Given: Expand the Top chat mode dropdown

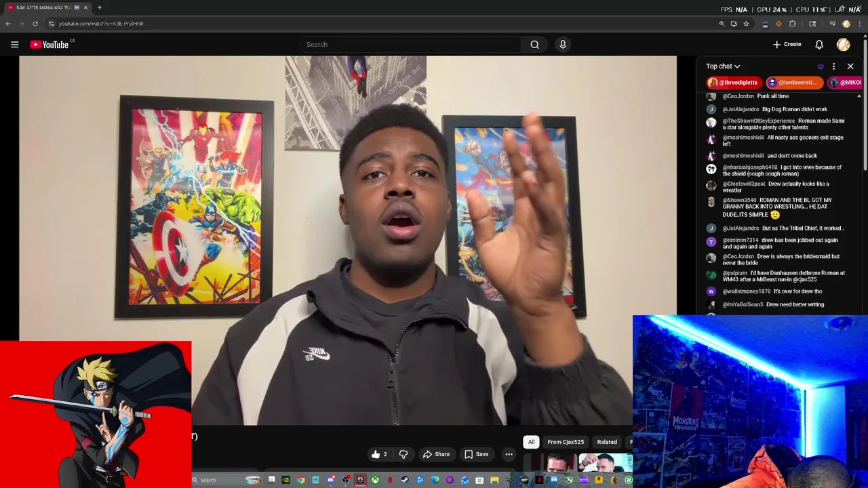Looking at the screenshot, I should tap(723, 66).
